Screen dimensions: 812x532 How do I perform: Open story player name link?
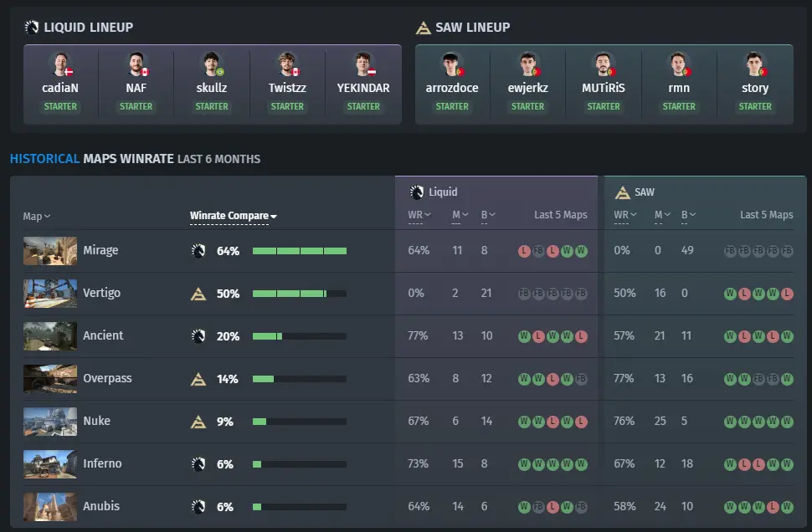(754, 89)
